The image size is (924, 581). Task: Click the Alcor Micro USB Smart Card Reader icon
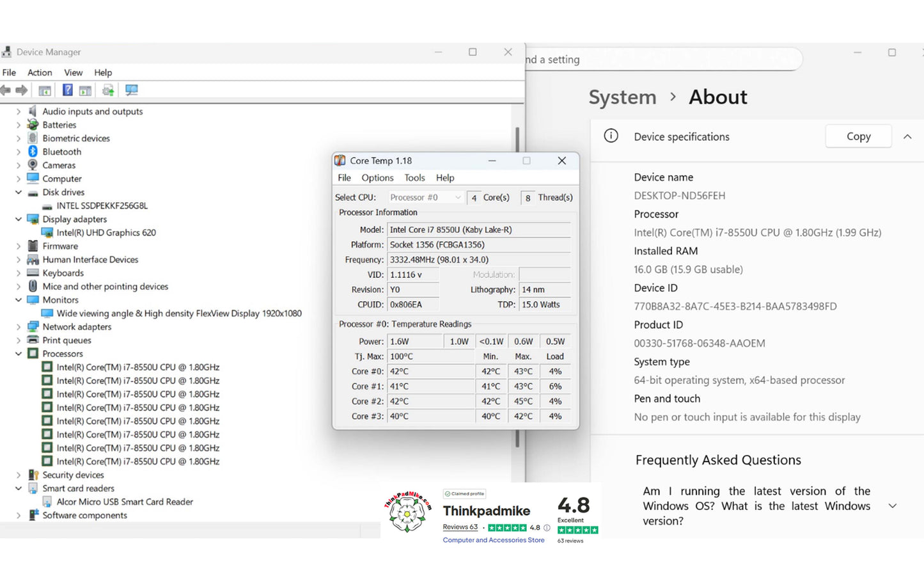(x=47, y=502)
